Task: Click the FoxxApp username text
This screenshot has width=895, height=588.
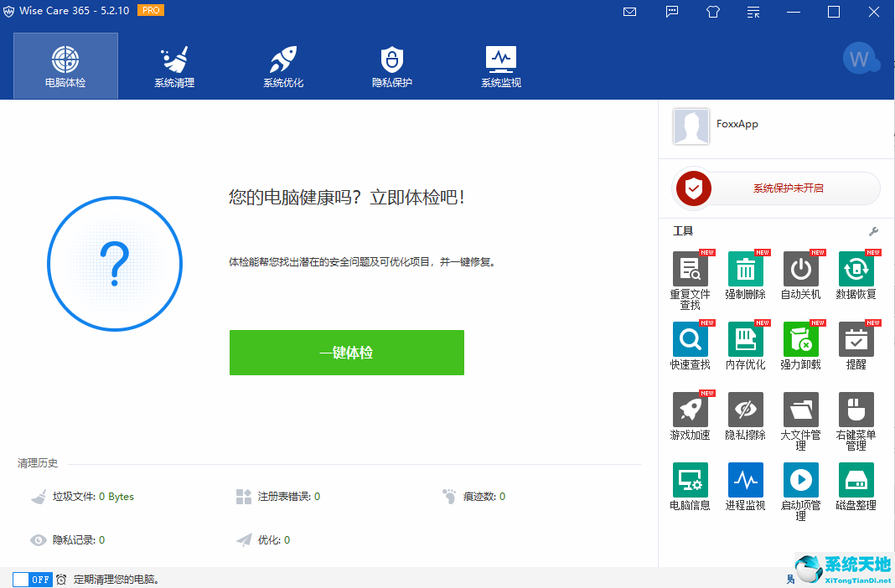Action: pyautogui.click(x=737, y=124)
